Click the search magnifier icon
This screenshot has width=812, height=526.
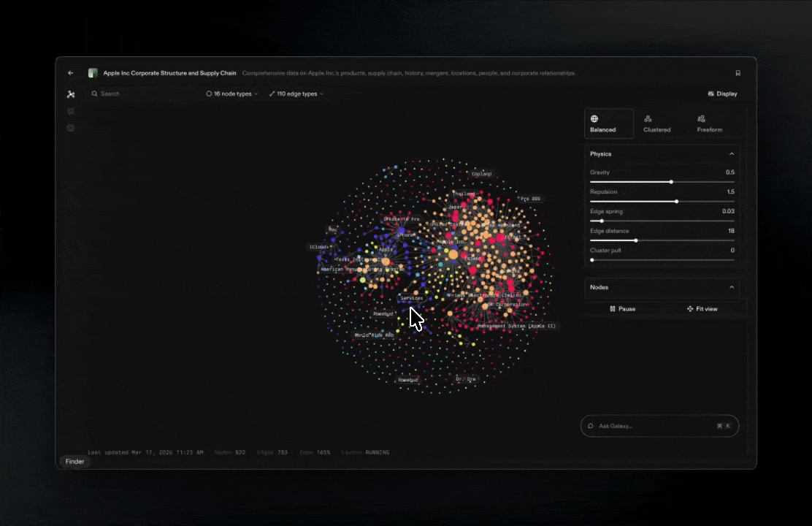coord(94,94)
